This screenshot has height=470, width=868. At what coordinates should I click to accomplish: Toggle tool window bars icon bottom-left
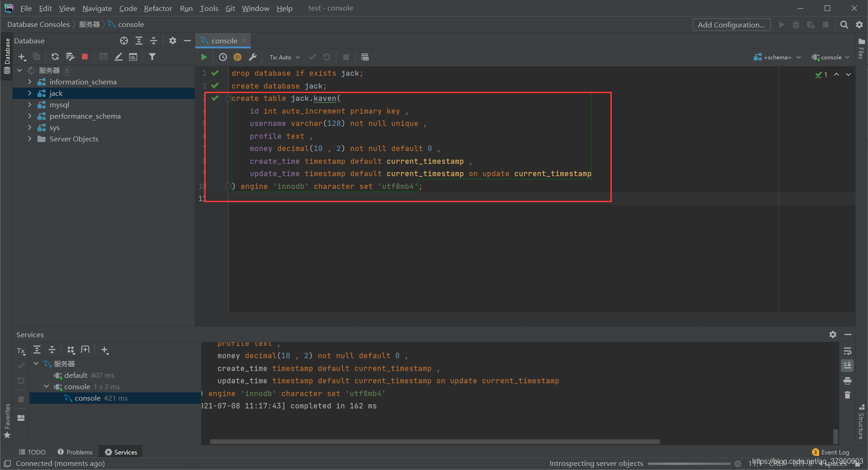pyautogui.click(x=7, y=464)
